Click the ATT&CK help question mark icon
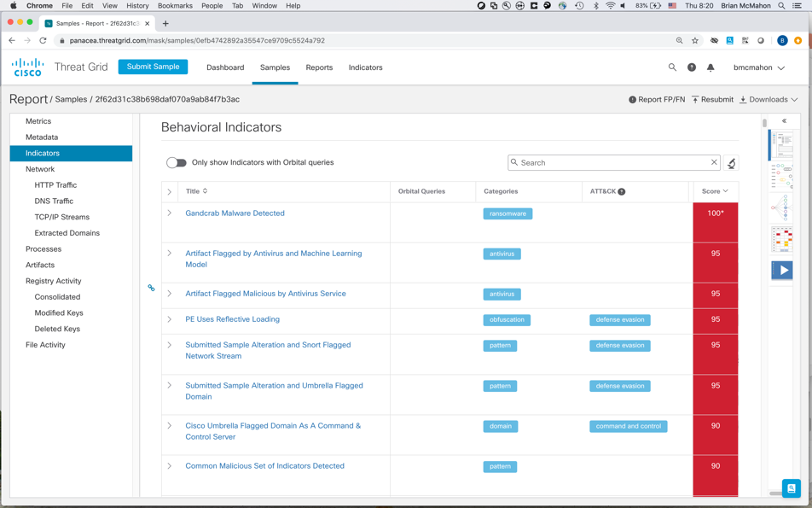This screenshot has width=812, height=508. (622, 192)
